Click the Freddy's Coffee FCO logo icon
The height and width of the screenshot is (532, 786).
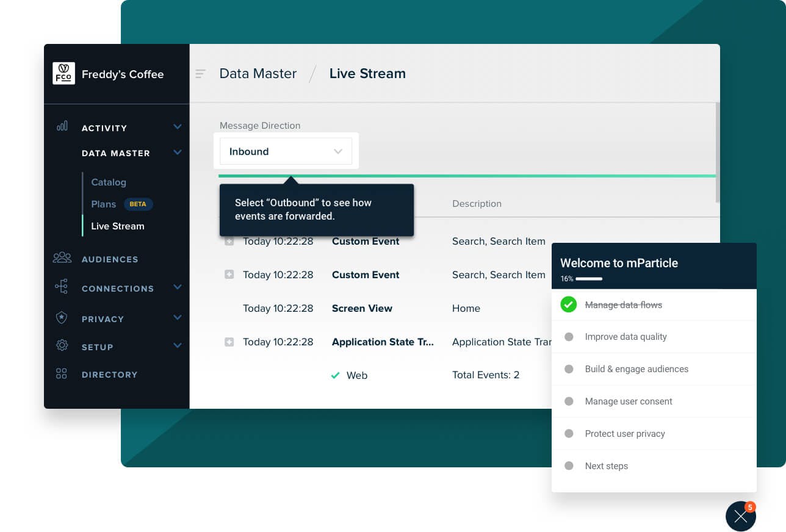(x=63, y=74)
